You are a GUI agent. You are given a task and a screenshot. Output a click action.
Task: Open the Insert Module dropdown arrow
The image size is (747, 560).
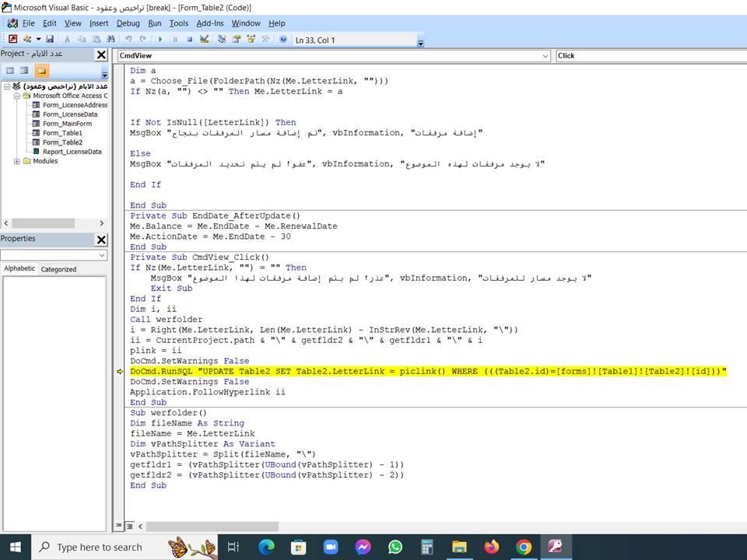38,39
